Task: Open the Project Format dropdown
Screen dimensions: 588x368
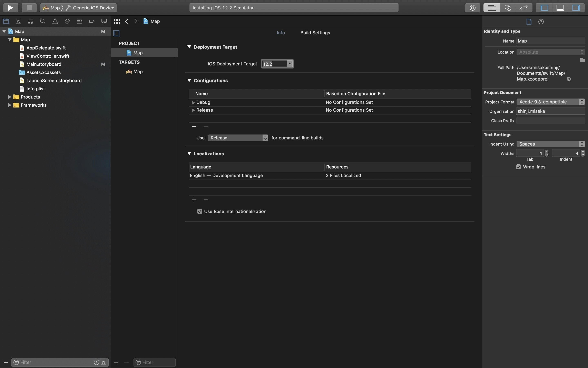Action: [x=550, y=102]
